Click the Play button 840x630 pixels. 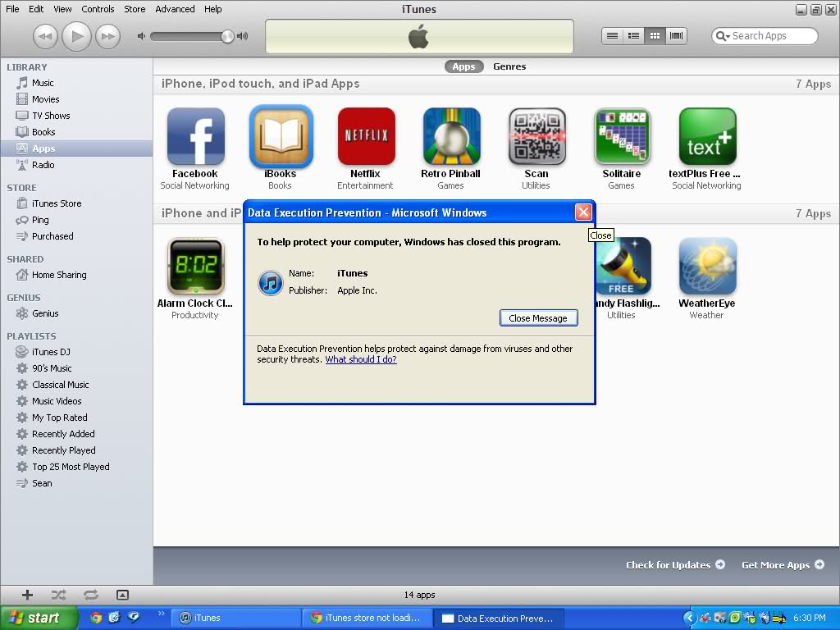point(76,36)
